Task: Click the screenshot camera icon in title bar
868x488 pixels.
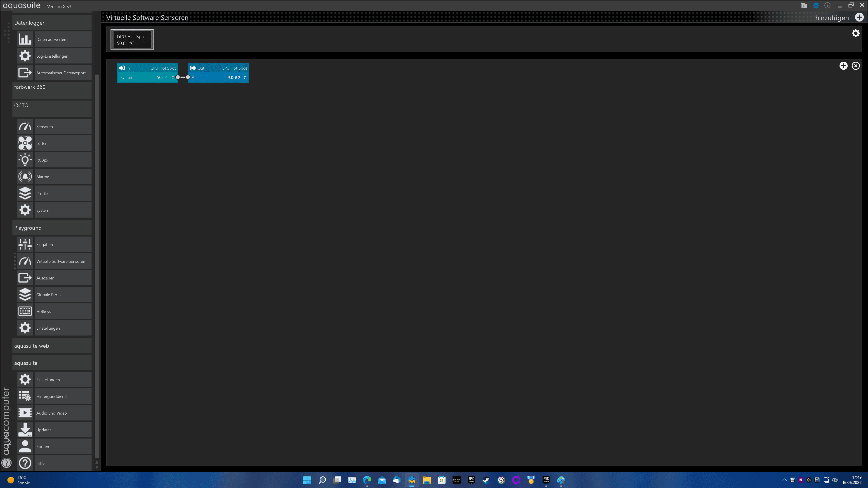Action: pyautogui.click(x=804, y=5)
